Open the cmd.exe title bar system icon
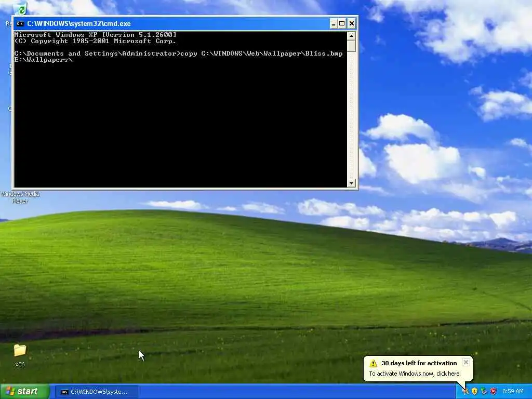532x399 pixels. coord(20,24)
